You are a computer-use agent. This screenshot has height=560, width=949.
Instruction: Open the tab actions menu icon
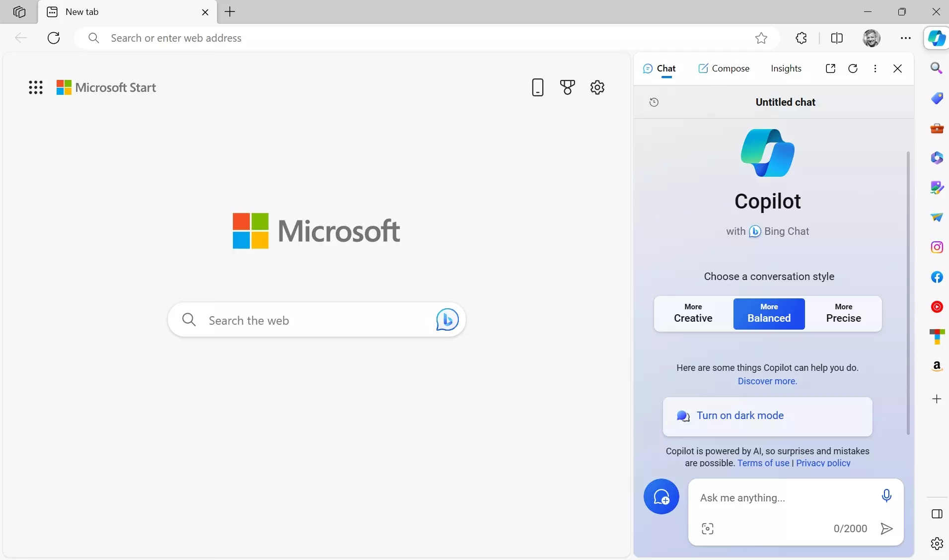pos(19,12)
